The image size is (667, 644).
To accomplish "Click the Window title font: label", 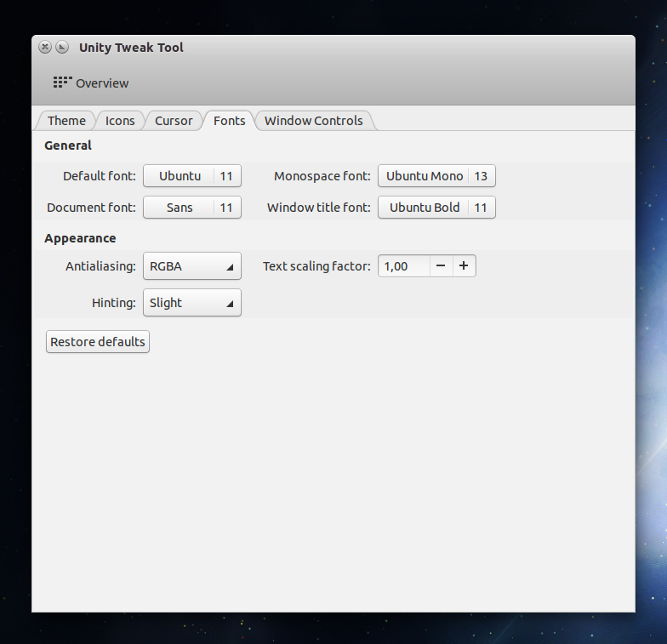I will (x=318, y=208).
